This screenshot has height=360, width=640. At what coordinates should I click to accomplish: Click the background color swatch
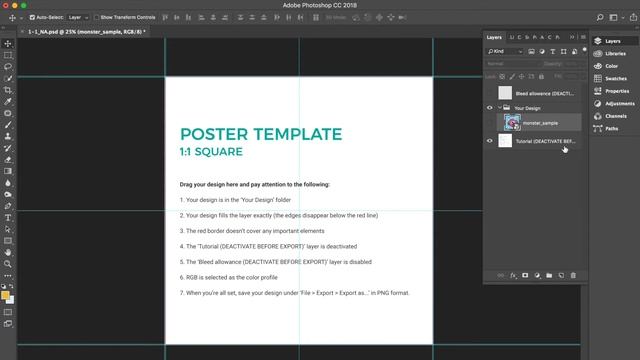[11, 301]
